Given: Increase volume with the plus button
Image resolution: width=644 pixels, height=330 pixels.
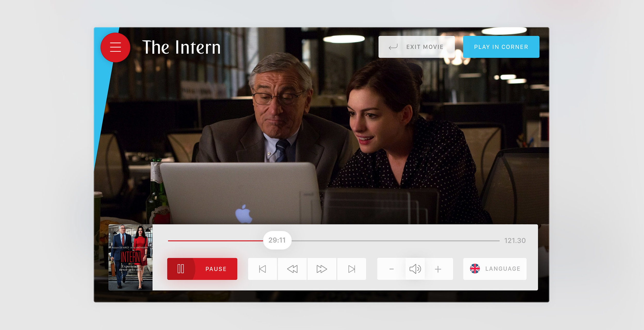Looking at the screenshot, I should [438, 269].
